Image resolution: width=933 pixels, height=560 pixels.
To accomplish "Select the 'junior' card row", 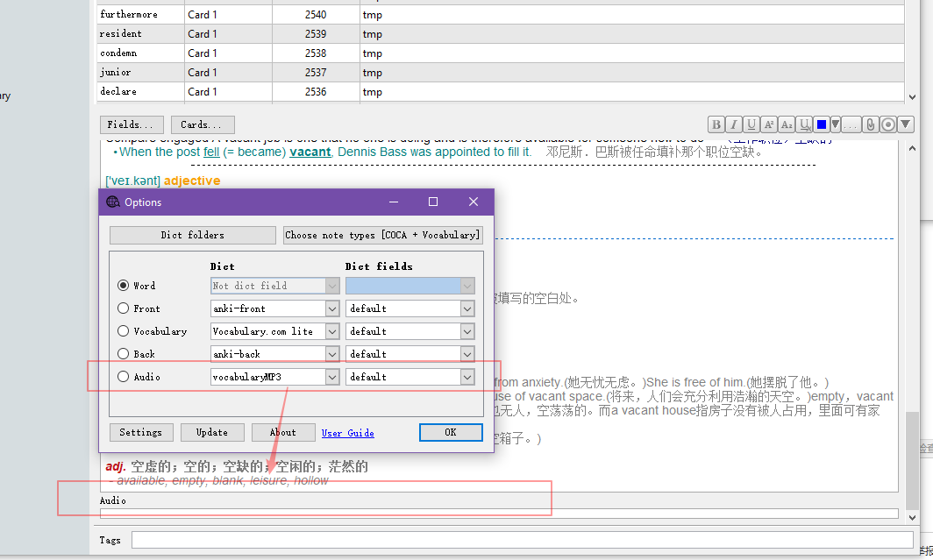I will click(x=501, y=72).
